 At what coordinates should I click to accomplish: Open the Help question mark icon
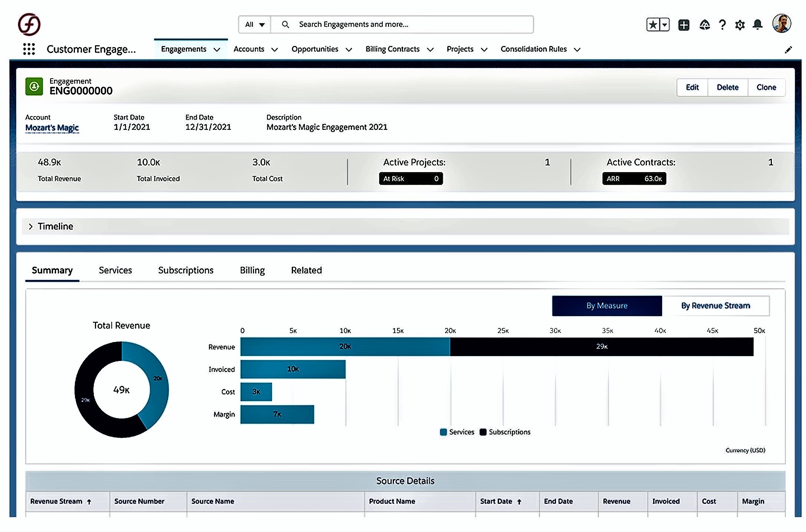pyautogui.click(x=722, y=25)
